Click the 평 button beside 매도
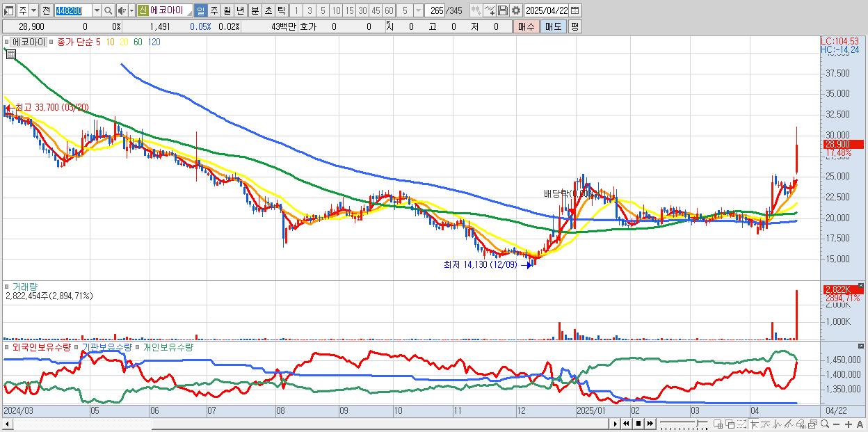The image size is (868, 432). pos(574,26)
